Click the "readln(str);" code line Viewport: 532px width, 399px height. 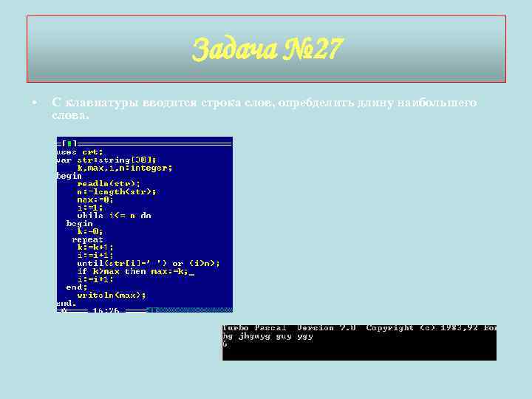tap(108, 184)
